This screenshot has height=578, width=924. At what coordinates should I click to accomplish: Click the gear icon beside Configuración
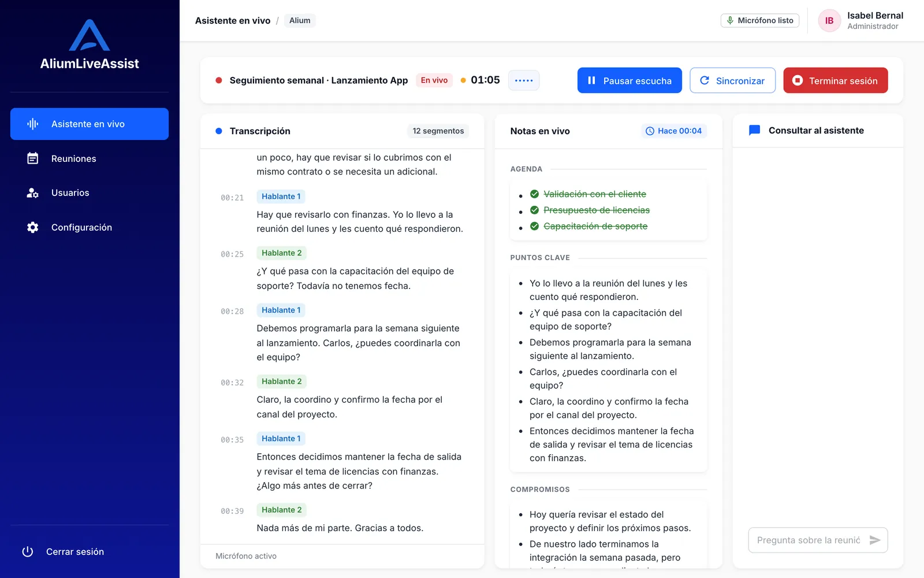pos(33,227)
